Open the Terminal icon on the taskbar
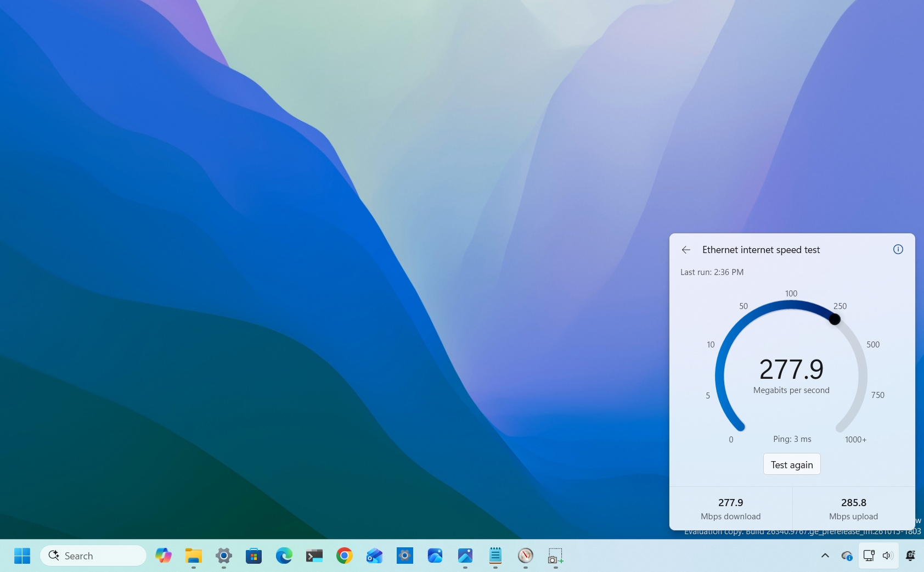924x572 pixels. (314, 556)
